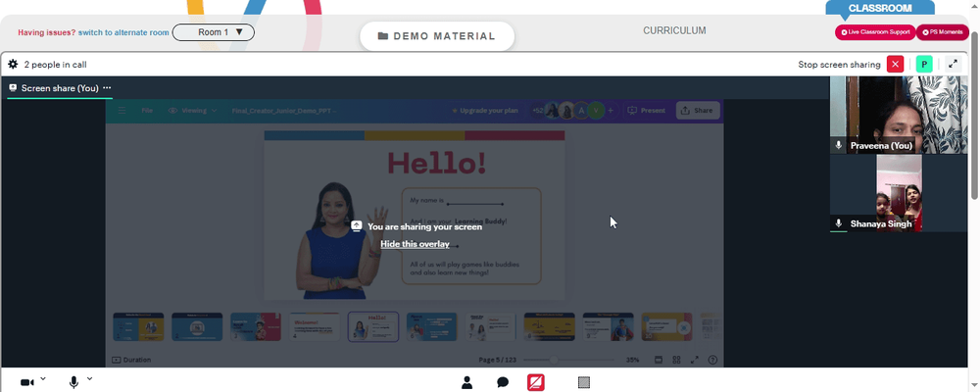The height and width of the screenshot is (392, 980).
Task: Click the PS Moments button
Action: pos(943,32)
